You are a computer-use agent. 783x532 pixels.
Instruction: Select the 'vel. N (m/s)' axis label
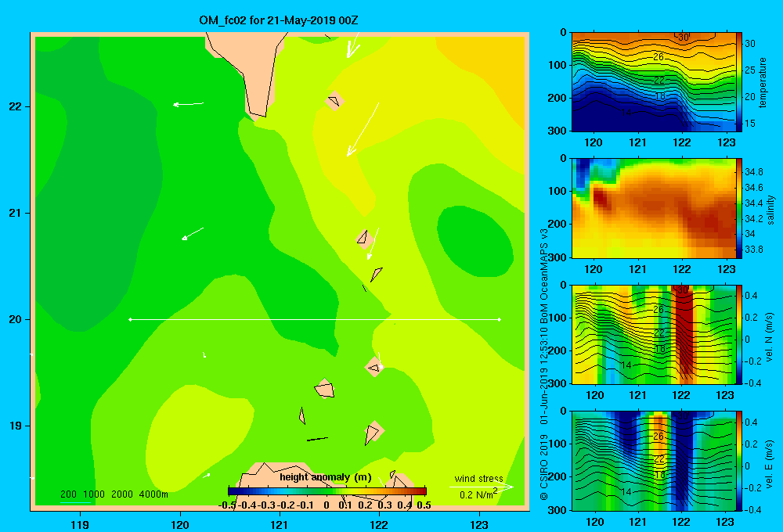tap(769, 337)
